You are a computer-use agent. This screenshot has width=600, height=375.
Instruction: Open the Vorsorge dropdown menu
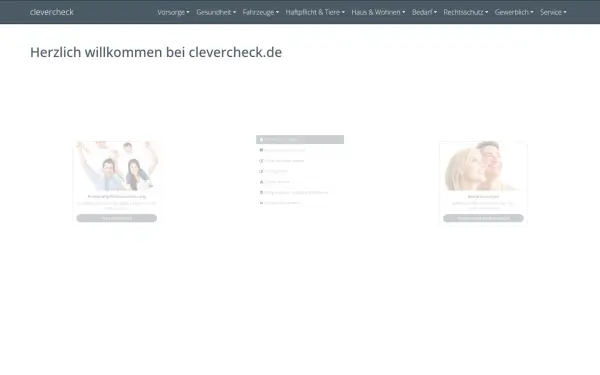point(173,12)
